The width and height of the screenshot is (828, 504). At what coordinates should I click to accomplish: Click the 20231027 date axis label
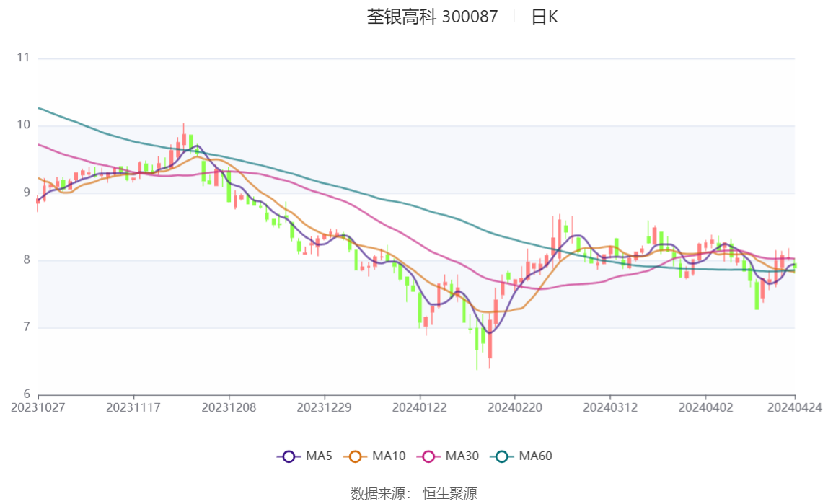tap(38, 407)
